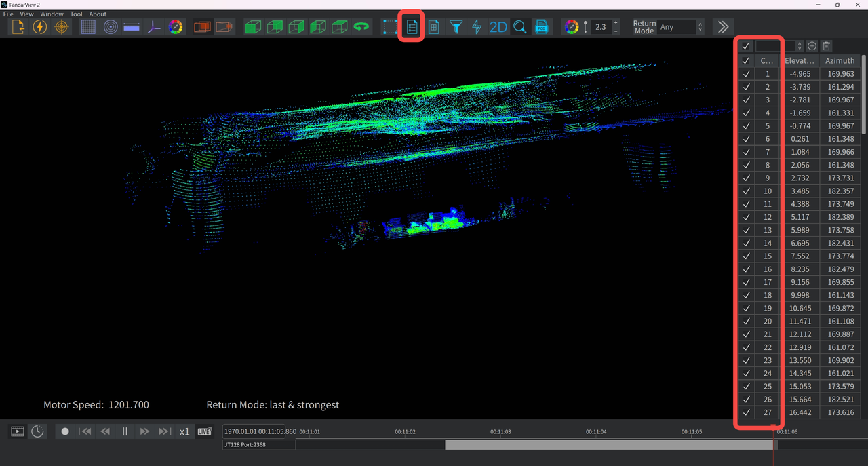The width and height of the screenshot is (868, 466).
Task: Uncheck channel 1 checkbox
Action: (x=746, y=74)
